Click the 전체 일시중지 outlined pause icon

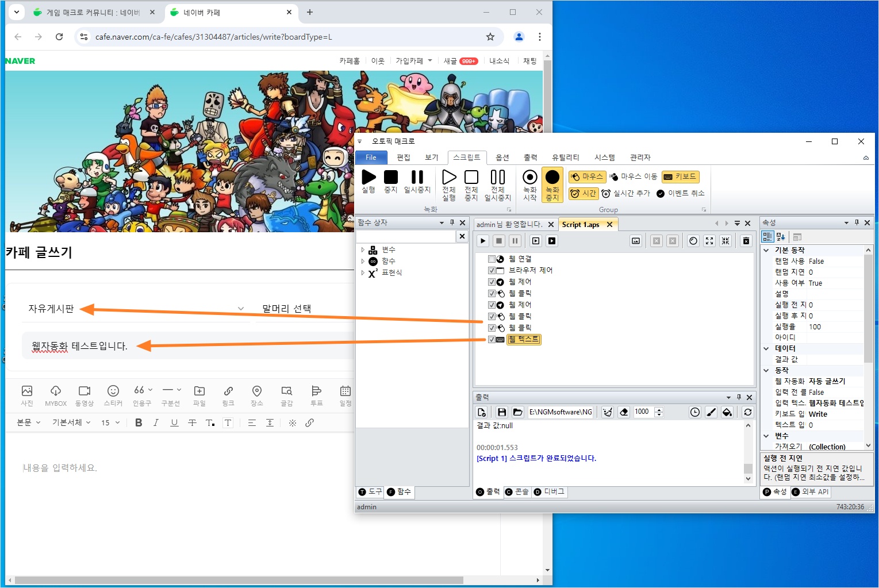click(498, 177)
